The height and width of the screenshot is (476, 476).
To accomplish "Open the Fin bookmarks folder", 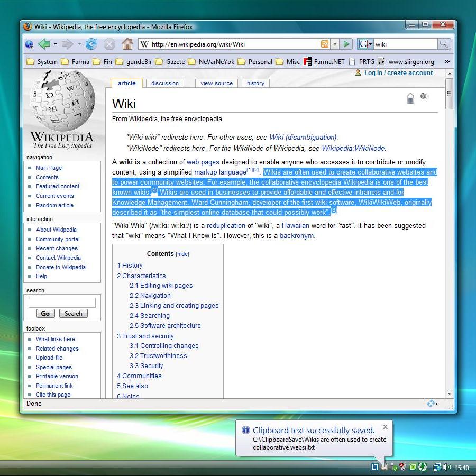I will pos(103,62).
